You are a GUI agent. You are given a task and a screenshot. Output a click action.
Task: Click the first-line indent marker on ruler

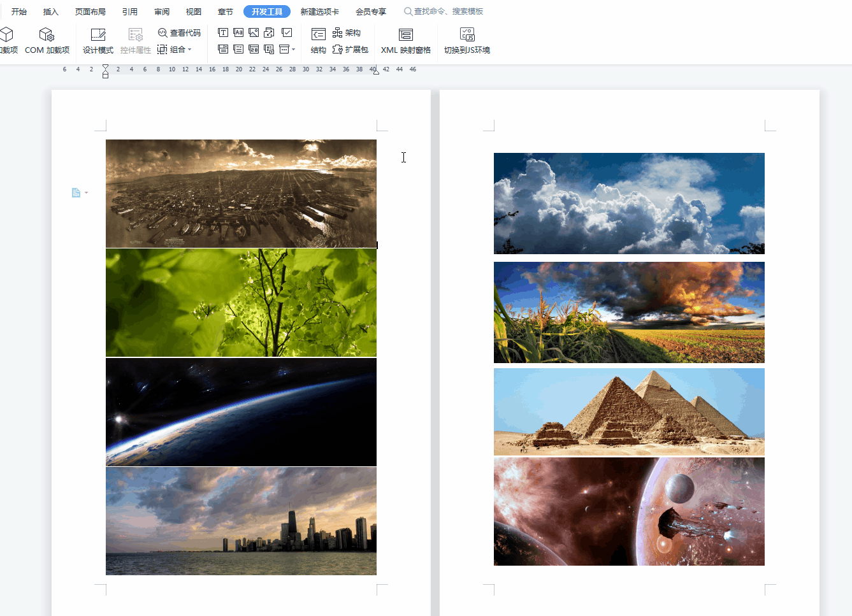(x=105, y=67)
